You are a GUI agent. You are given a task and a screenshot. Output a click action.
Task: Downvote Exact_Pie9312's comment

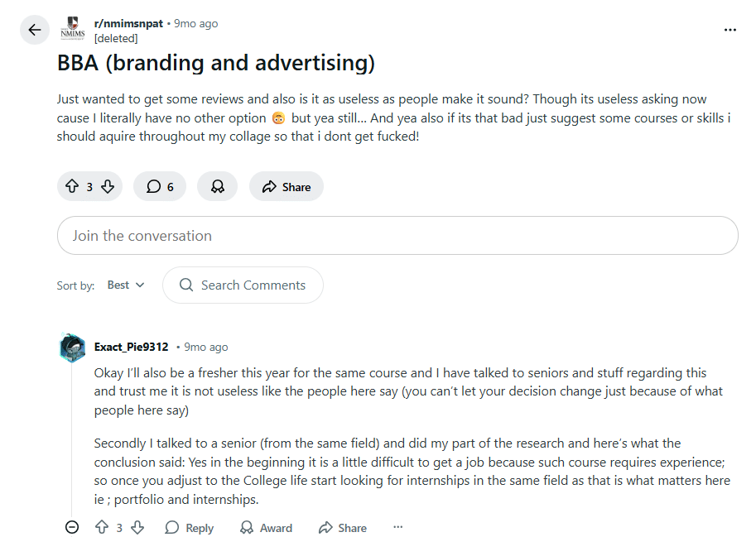tap(137, 527)
